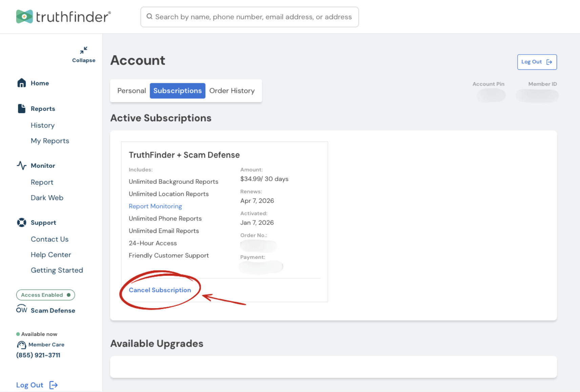
Task: Select the Subscriptions tab
Action: point(178,91)
